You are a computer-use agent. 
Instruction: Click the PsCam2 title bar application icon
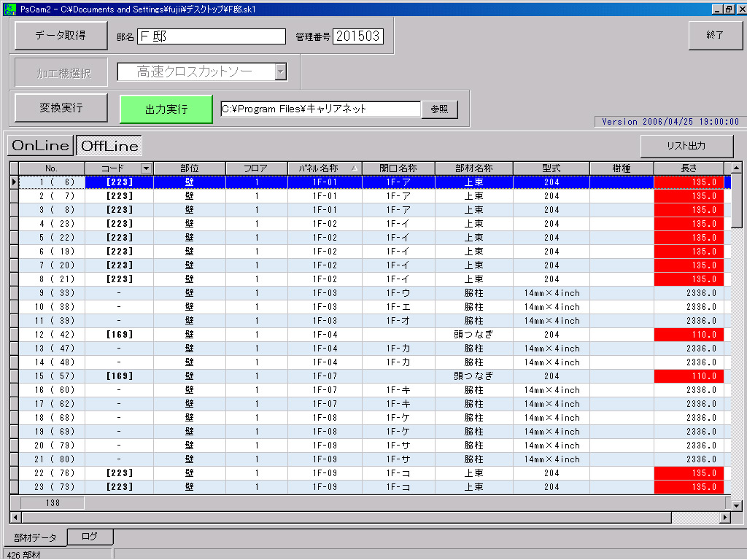tap(9, 9)
